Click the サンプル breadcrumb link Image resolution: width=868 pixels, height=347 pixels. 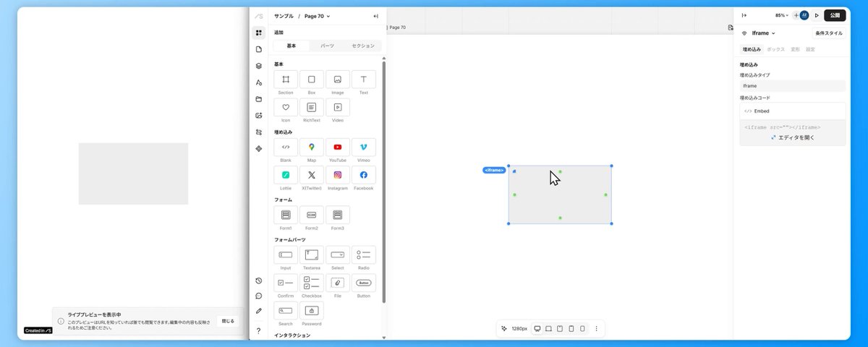coord(284,16)
